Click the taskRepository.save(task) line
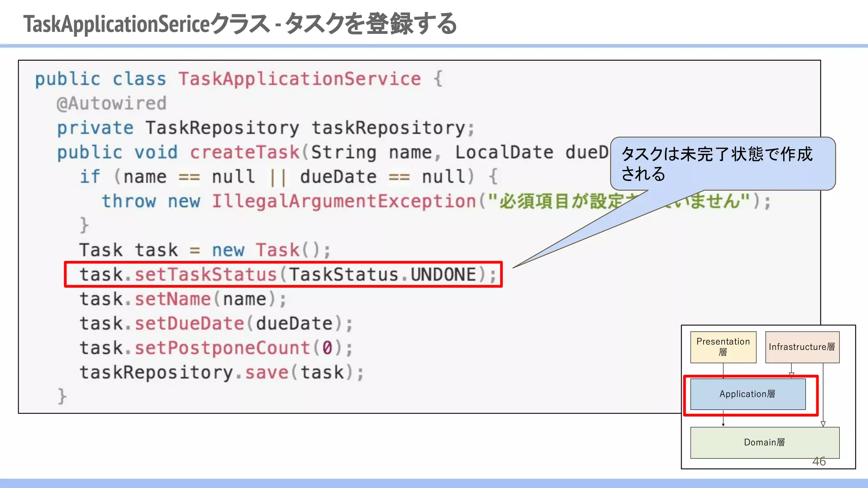 [x=221, y=372]
